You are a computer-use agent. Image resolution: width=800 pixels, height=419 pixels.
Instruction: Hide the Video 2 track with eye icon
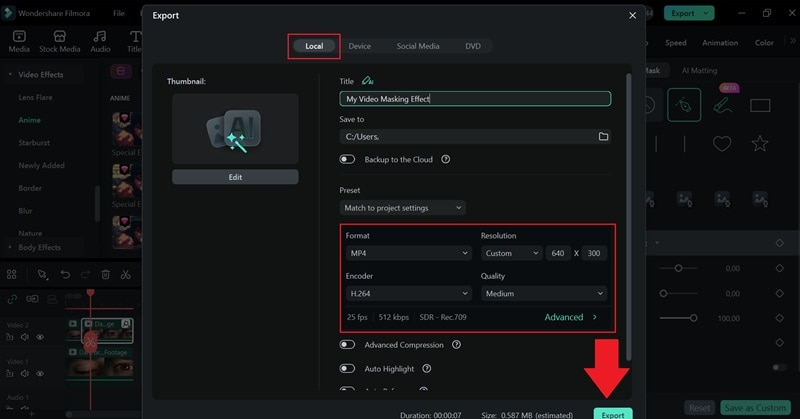coord(40,337)
